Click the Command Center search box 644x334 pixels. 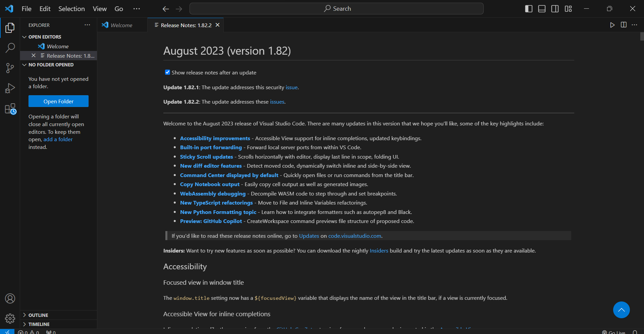coord(336,9)
